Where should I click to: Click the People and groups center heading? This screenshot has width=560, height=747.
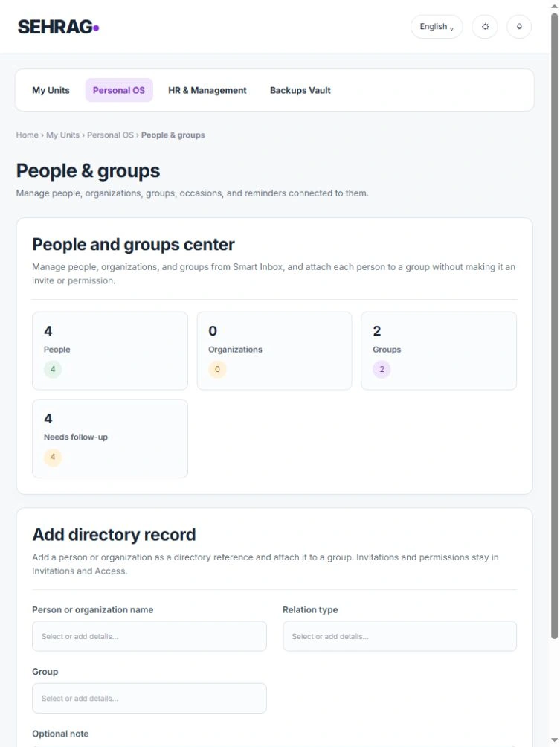[x=133, y=244]
